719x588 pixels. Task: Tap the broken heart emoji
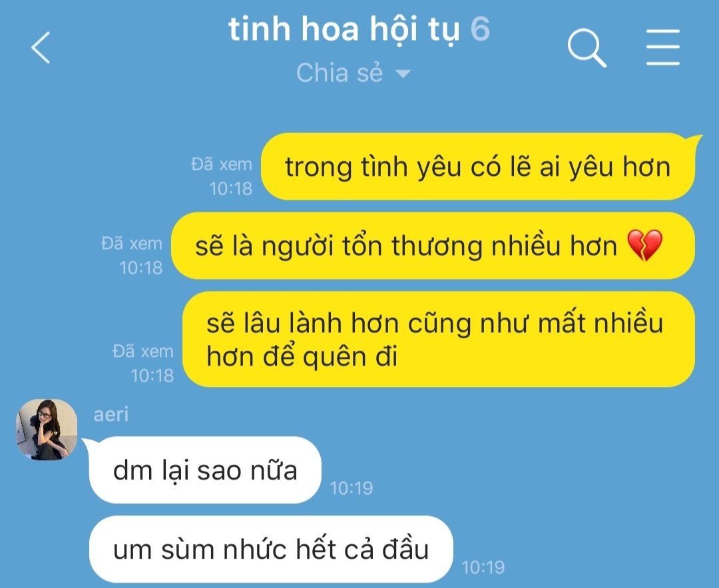(x=644, y=246)
